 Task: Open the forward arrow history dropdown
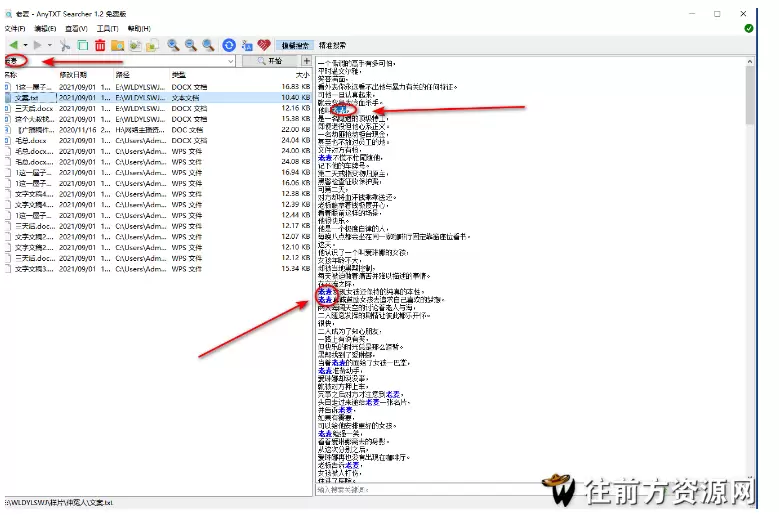pos(50,45)
